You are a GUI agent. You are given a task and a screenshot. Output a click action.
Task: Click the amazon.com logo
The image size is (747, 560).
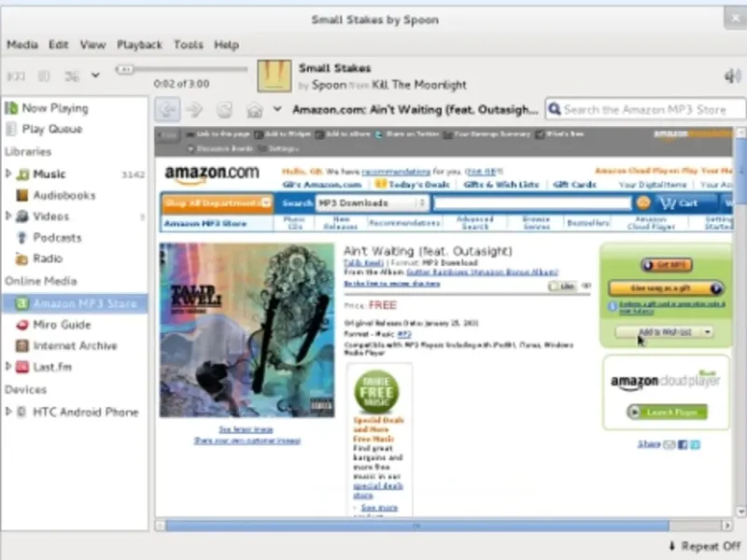pos(212,175)
